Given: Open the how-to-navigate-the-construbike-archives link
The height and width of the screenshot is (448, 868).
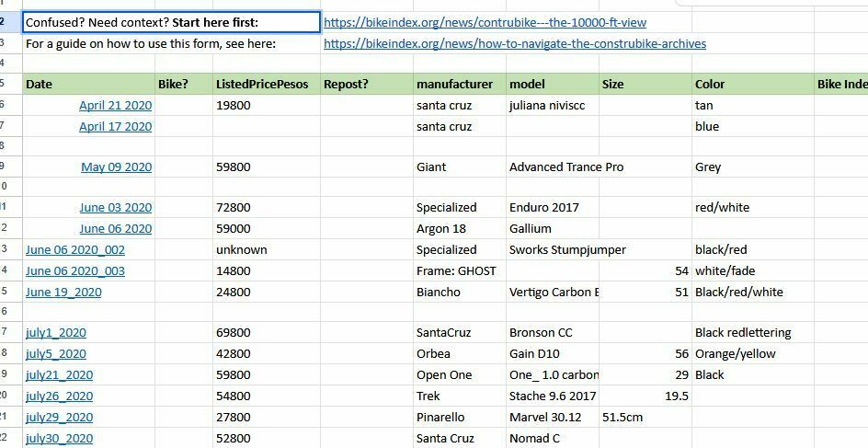Looking at the screenshot, I should (x=515, y=43).
